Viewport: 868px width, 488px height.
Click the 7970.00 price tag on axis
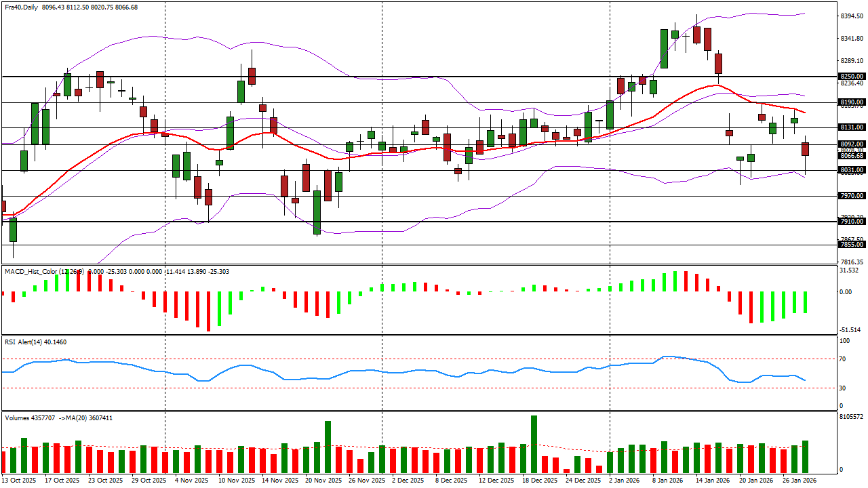846,196
